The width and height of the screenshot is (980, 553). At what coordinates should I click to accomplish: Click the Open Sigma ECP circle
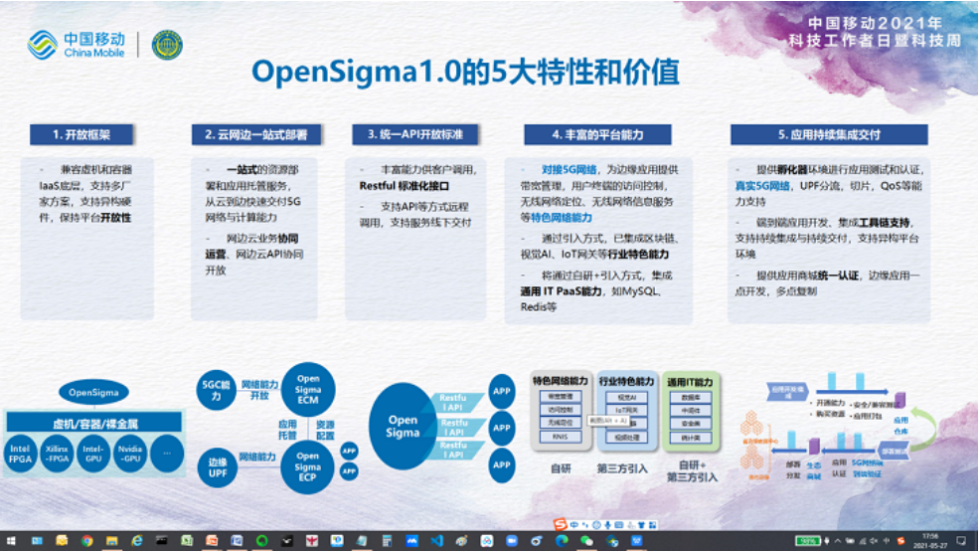click(307, 466)
